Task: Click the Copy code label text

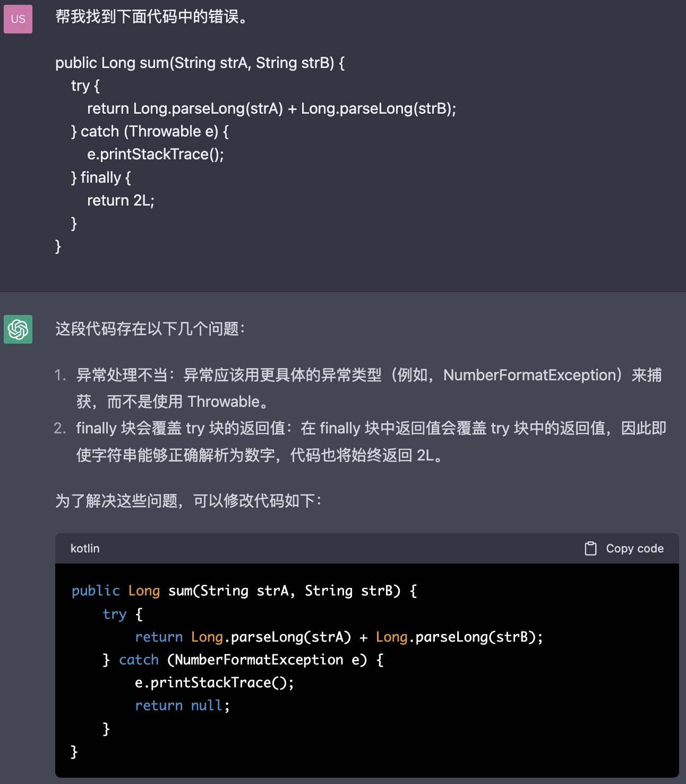Action: [635, 548]
